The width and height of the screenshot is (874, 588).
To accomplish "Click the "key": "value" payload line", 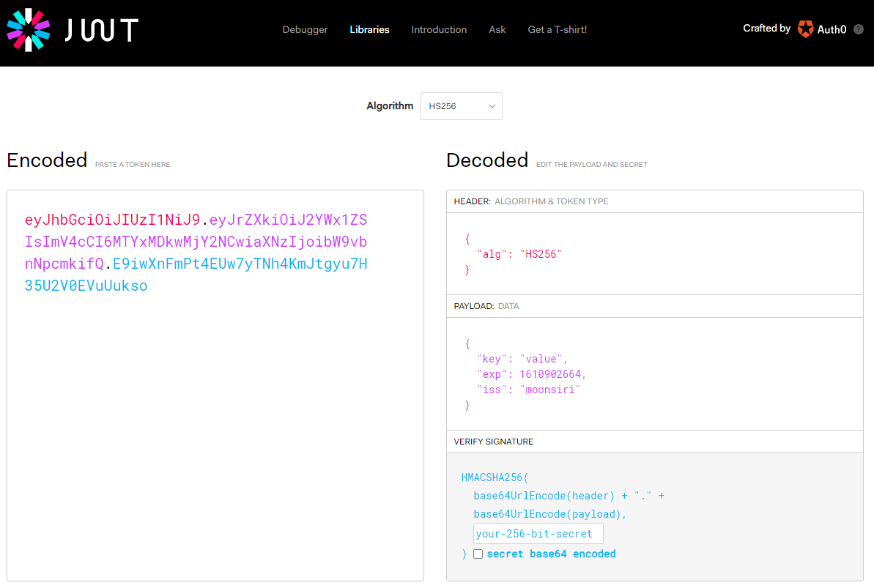I will point(522,359).
